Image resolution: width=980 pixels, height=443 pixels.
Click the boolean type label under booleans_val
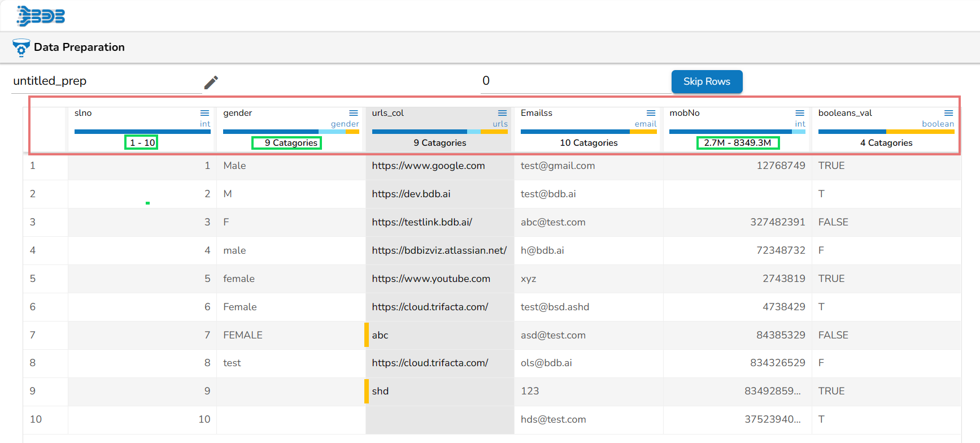coord(938,124)
